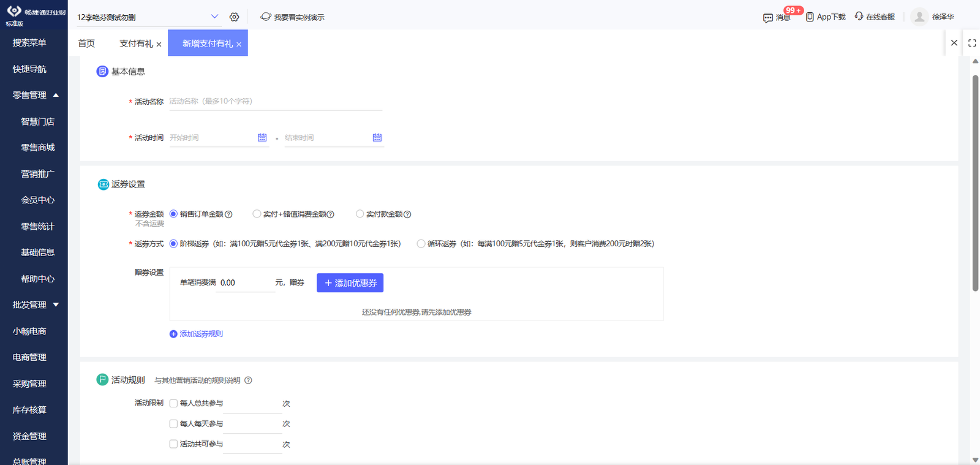Click the user avatar for 徐泽华
Screen dimensions: 980x465
click(919, 17)
